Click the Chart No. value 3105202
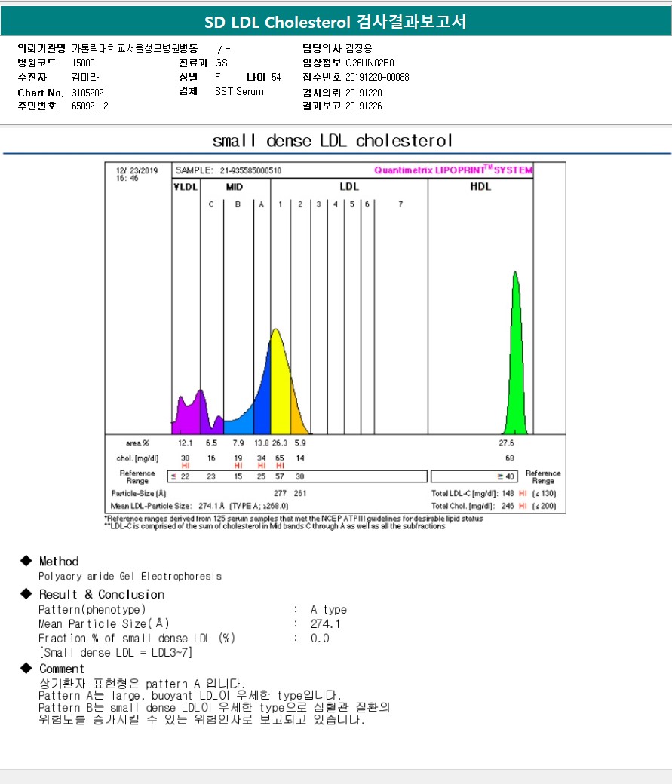Image resolution: width=672 pixels, height=784 pixels. (88, 93)
